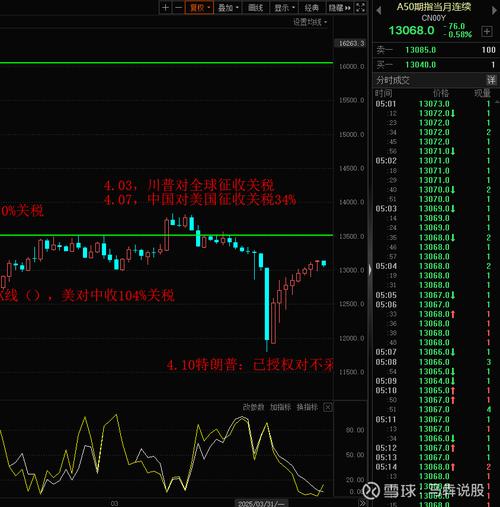Click double-arrow at time axis end
This screenshot has width=500, height=507.
pyautogui.click(x=363, y=503)
